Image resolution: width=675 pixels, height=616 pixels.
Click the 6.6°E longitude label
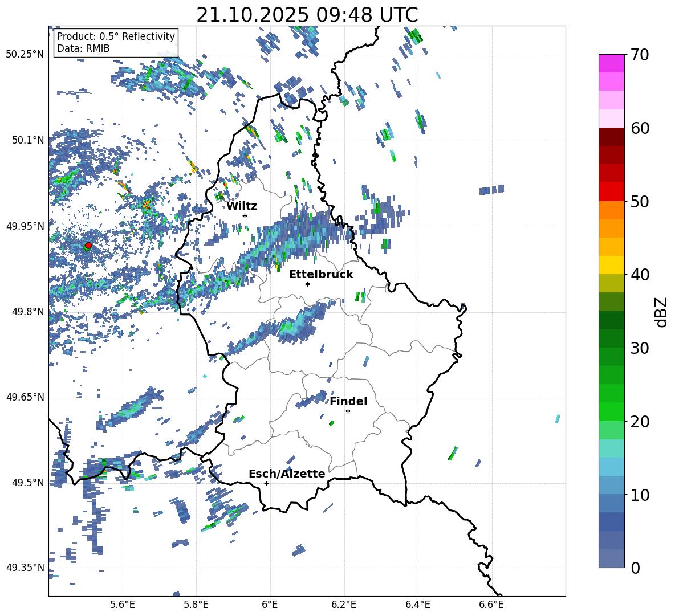point(491,605)
